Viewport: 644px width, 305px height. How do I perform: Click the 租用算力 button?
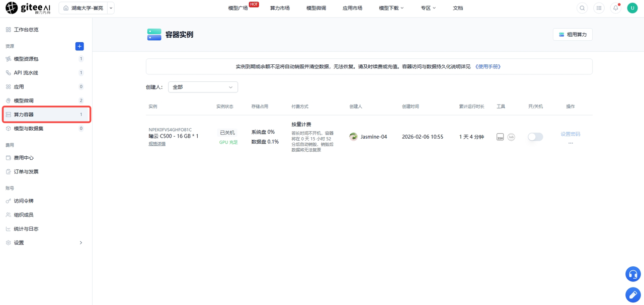(573, 35)
